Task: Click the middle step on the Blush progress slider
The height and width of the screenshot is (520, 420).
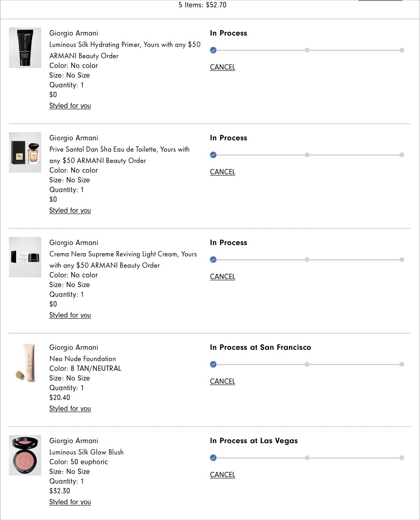Action: coord(307,458)
